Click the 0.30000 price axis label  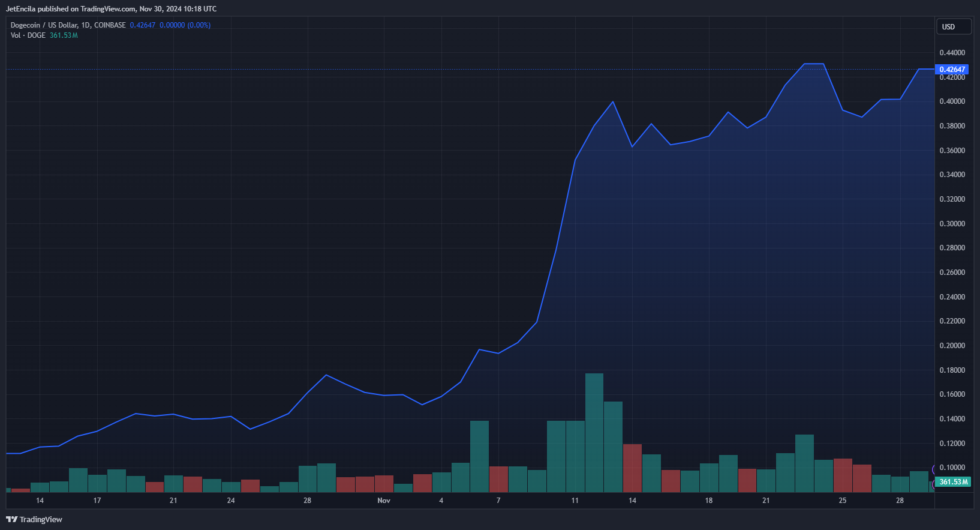pos(952,224)
